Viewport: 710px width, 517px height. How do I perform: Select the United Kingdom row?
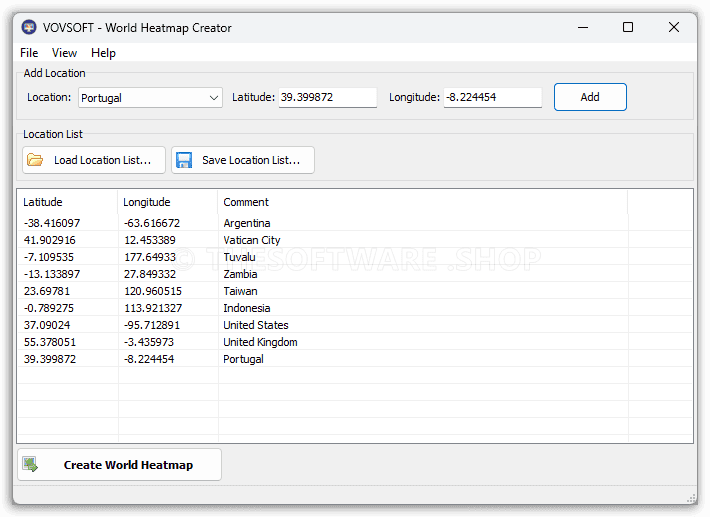pyautogui.click(x=355, y=342)
